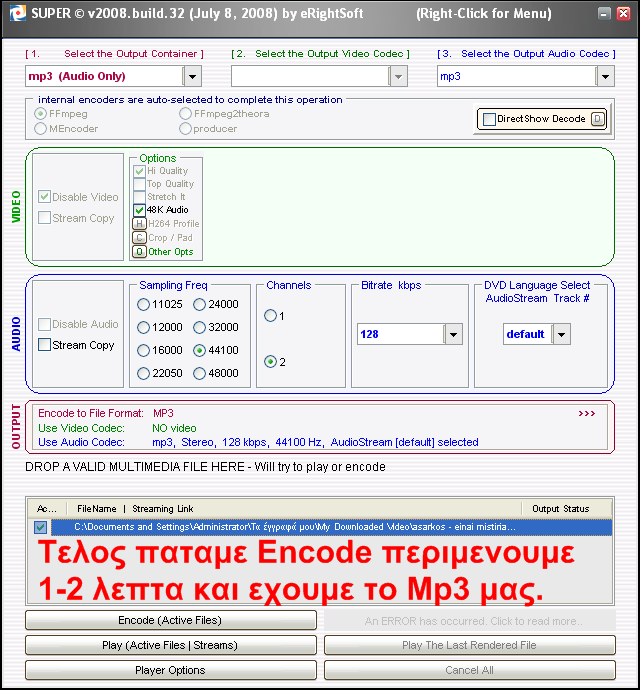Viewport: 640px width, 690px height.
Task: Click the ERROR has occurred message
Action: coord(470,621)
